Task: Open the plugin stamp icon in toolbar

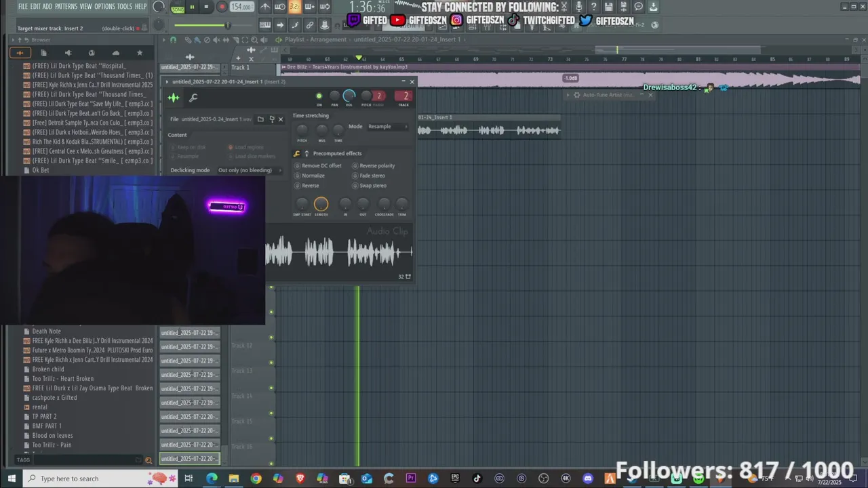Action: coord(325,25)
